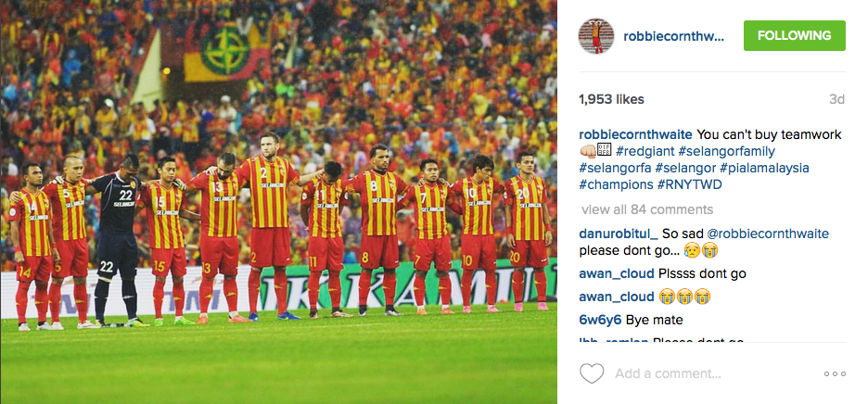This screenshot has height=404, width=868.
Task: Toggle the green FOLLOWING button
Action: coord(795,35)
